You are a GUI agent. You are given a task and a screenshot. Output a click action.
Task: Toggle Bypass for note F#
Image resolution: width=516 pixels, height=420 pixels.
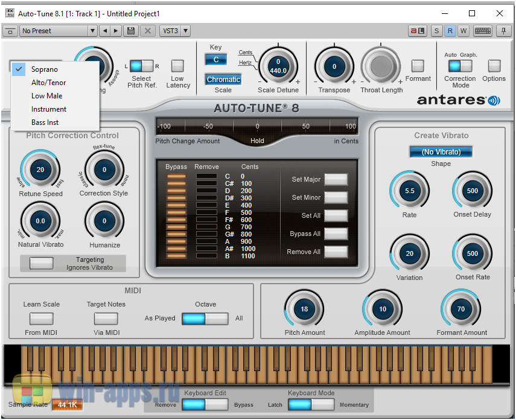tap(176, 220)
